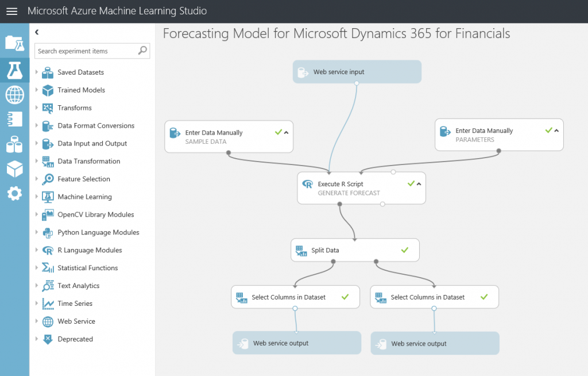Select the Time Series tree item

(75, 304)
